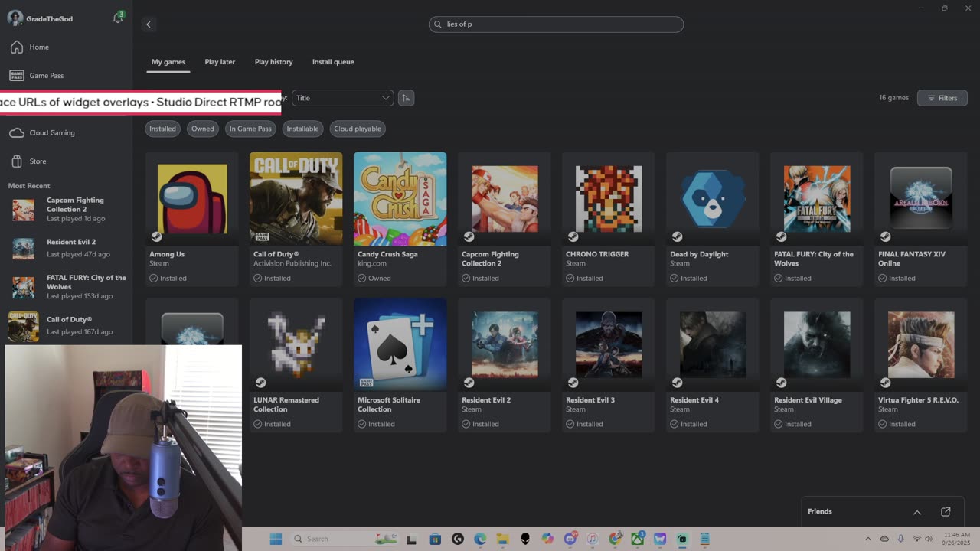Open the Music app taskbar icon
The height and width of the screenshot is (551, 980).
593,539
